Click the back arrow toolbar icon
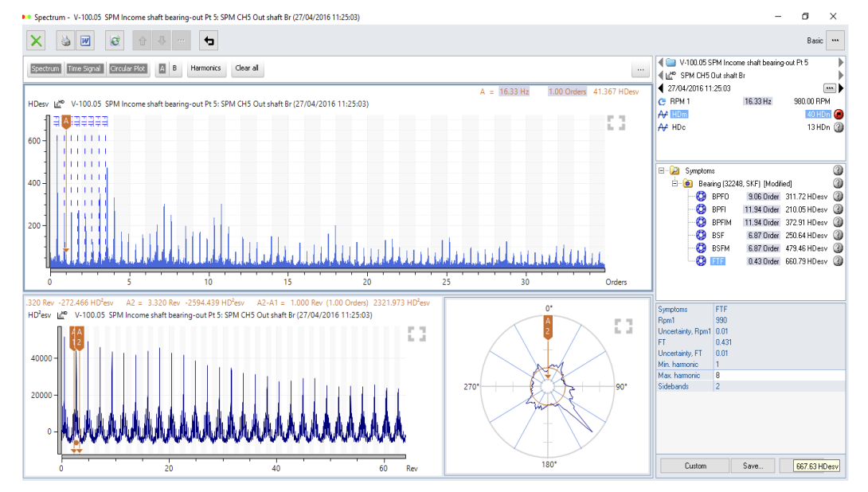The height and width of the screenshot is (492, 868). 209,41
